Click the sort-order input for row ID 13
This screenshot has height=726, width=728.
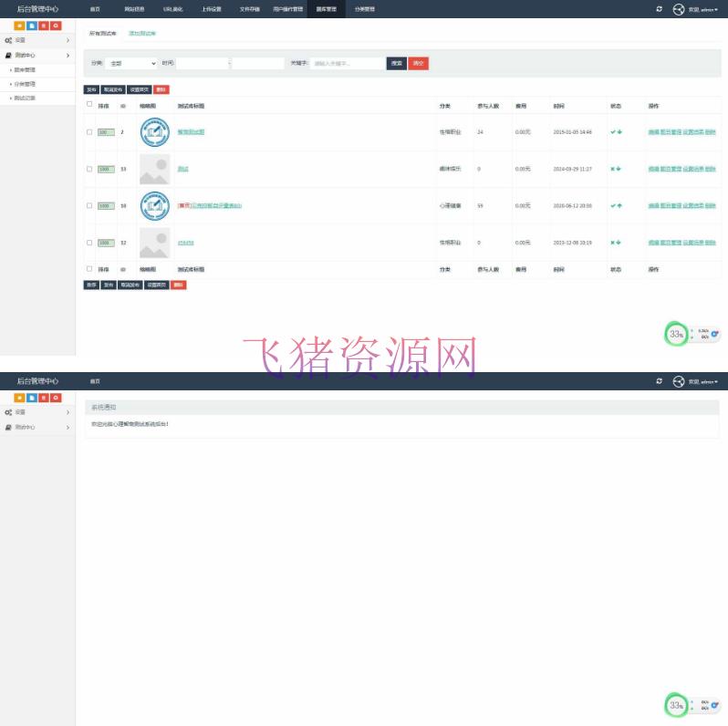[106, 169]
